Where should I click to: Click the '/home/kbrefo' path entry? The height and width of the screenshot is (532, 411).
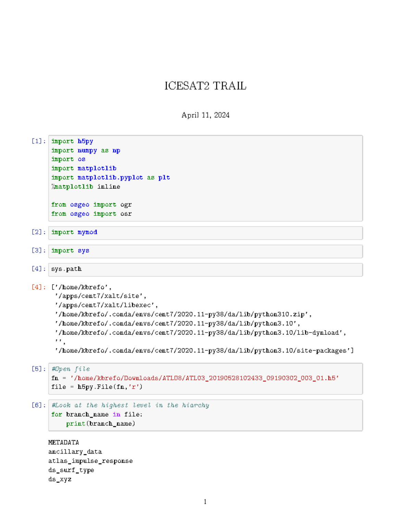tap(82, 287)
